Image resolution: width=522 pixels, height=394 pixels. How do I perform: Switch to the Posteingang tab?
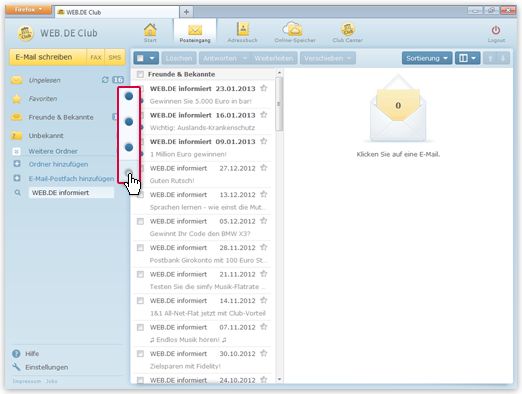point(195,32)
